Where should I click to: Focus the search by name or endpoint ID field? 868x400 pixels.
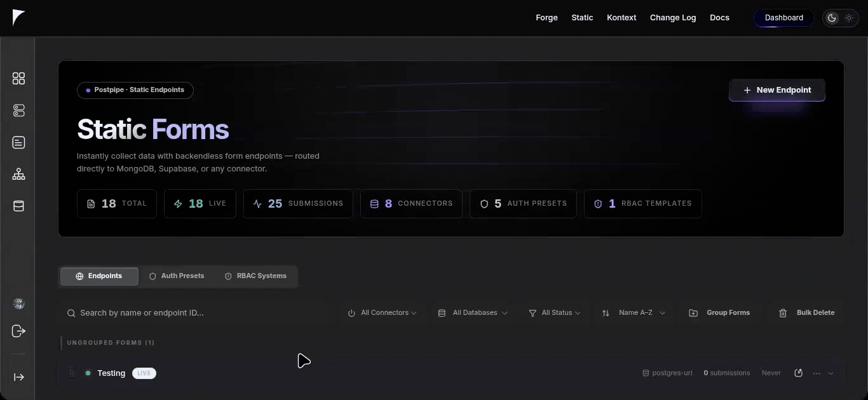pyautogui.click(x=198, y=313)
